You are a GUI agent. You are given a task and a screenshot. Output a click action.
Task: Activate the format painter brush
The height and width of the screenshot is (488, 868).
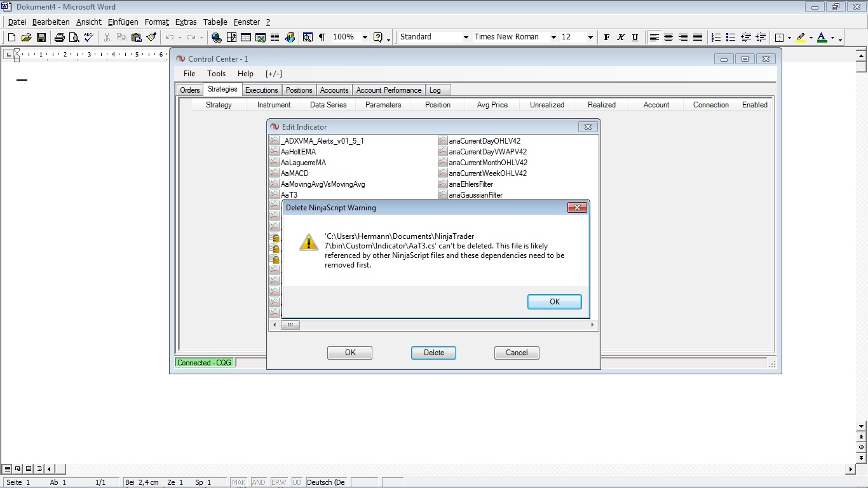151,37
